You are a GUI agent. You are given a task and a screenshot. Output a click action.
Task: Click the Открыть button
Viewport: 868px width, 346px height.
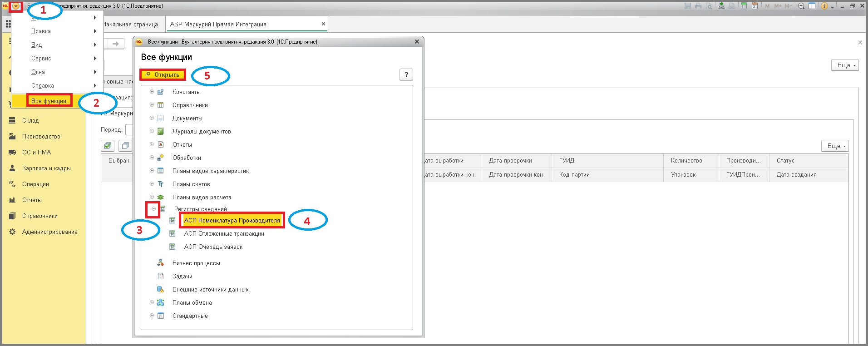coord(163,74)
